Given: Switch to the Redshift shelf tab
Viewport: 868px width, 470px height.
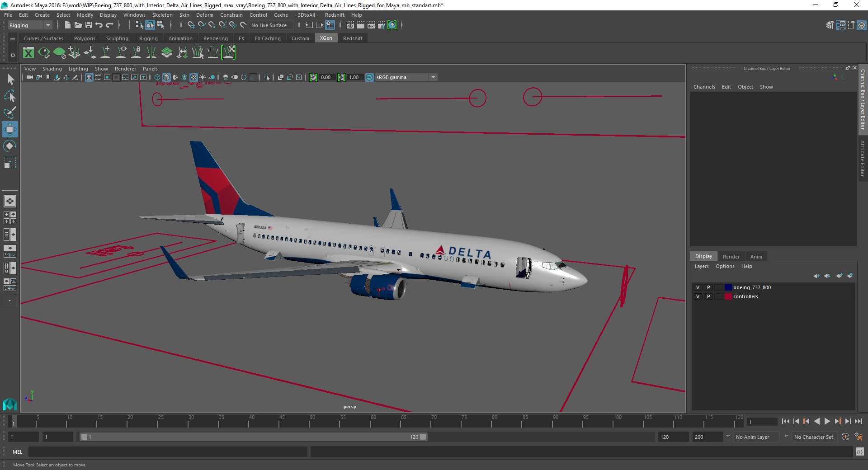Looking at the screenshot, I should tap(353, 38).
